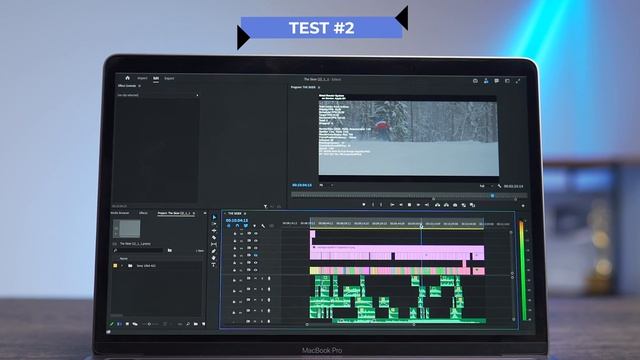The width and height of the screenshot is (640, 360).
Task: Go to In point in Program Monitor
Action: (392, 204)
